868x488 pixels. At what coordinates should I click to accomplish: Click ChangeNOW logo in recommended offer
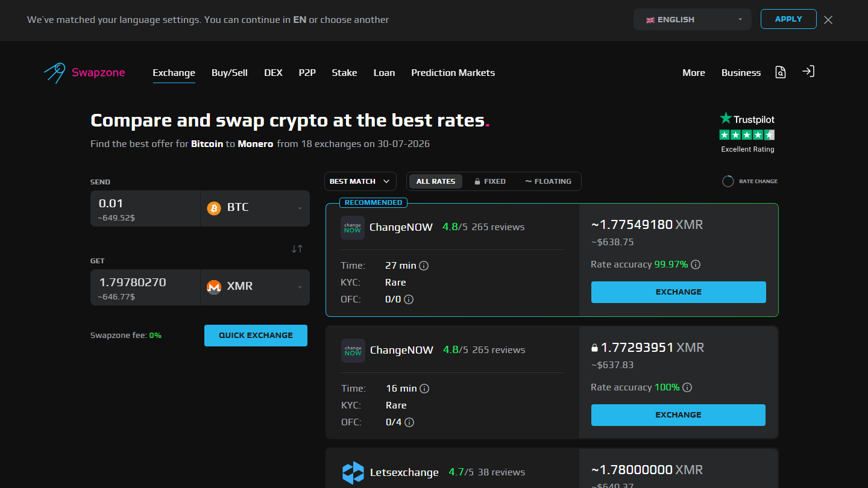coord(353,228)
